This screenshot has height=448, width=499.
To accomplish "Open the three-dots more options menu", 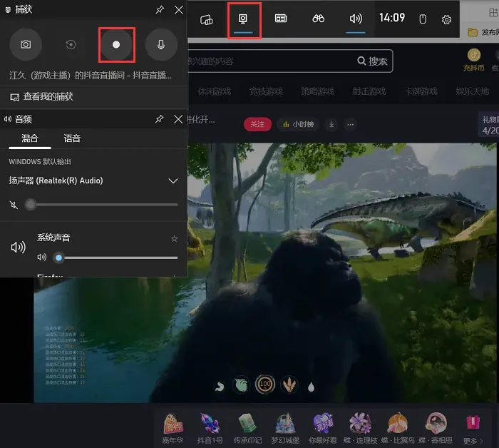I will point(351,125).
